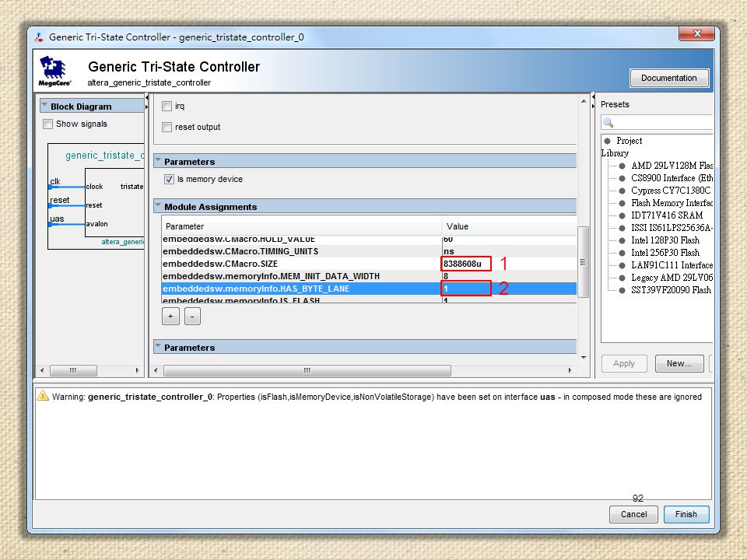Select Intel 256P30 Flash preset

(x=665, y=253)
